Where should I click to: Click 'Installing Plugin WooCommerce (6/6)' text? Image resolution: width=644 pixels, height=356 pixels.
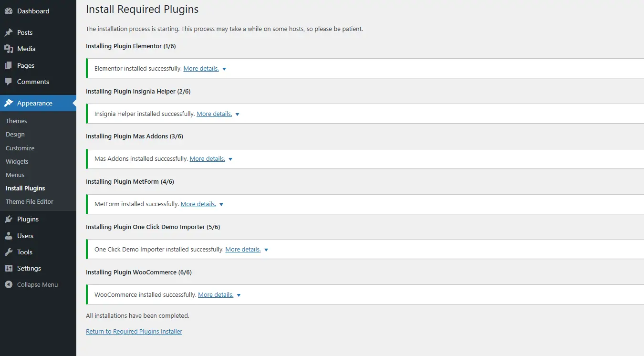click(139, 272)
